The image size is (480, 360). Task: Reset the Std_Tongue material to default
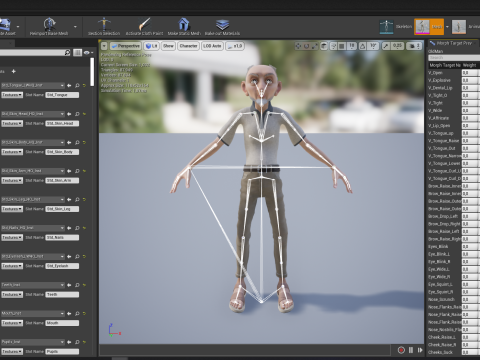[84, 86]
